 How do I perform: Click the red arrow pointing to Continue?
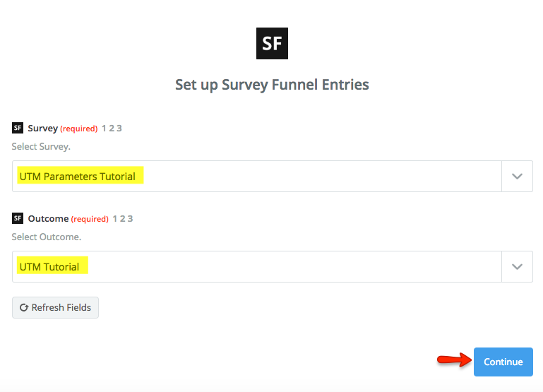(x=453, y=361)
